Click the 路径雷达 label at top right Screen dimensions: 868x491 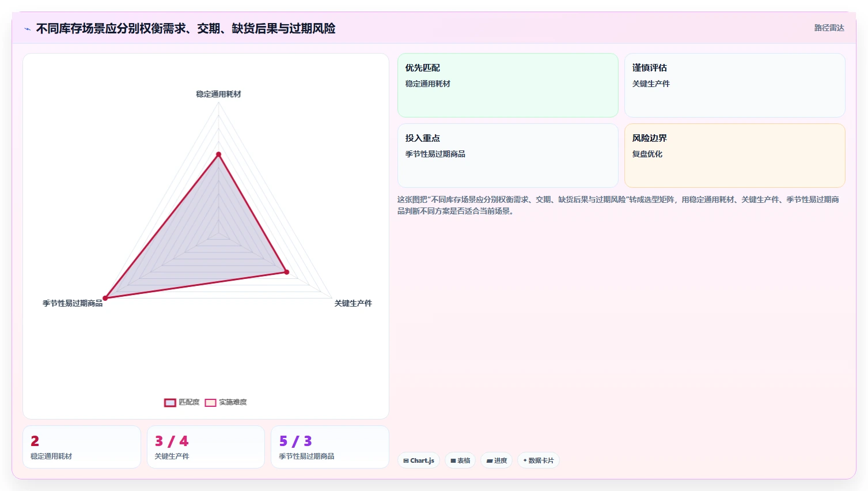(829, 28)
